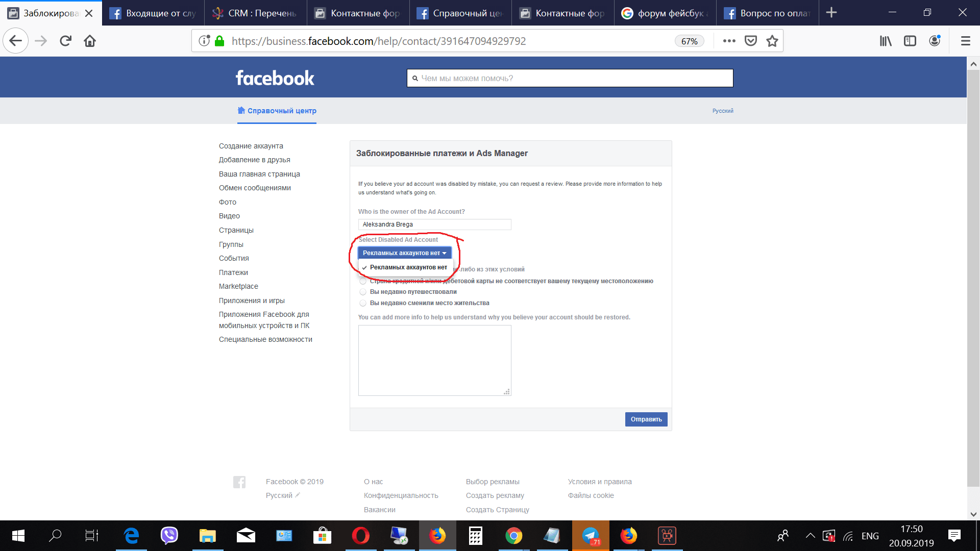980x551 pixels.
Task: Click the browser back arrow button
Action: tap(16, 41)
